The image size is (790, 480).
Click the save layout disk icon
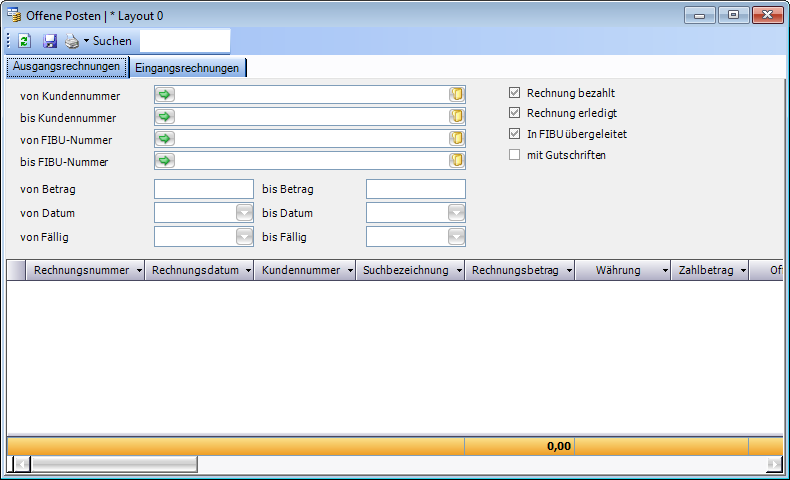[49, 41]
